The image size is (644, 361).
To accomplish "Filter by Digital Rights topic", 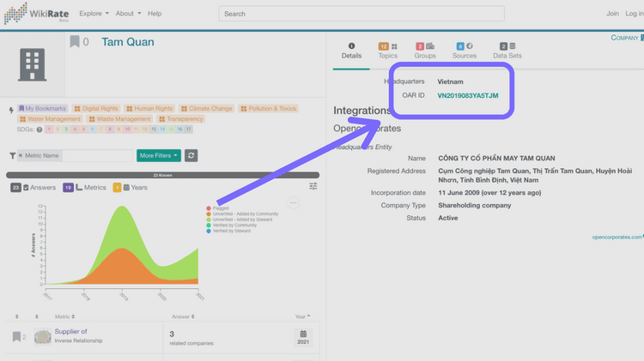I will tap(96, 108).
